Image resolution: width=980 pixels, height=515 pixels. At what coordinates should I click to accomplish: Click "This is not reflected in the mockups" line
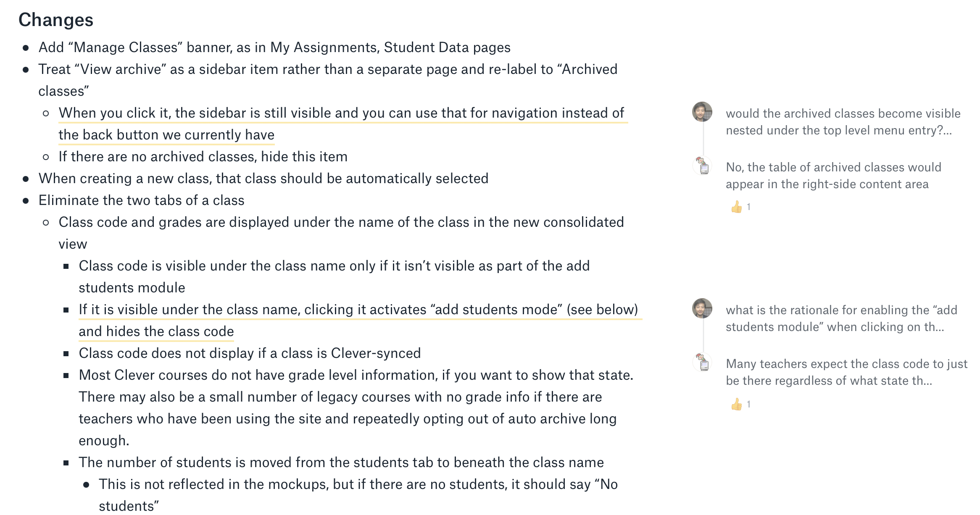(x=358, y=484)
